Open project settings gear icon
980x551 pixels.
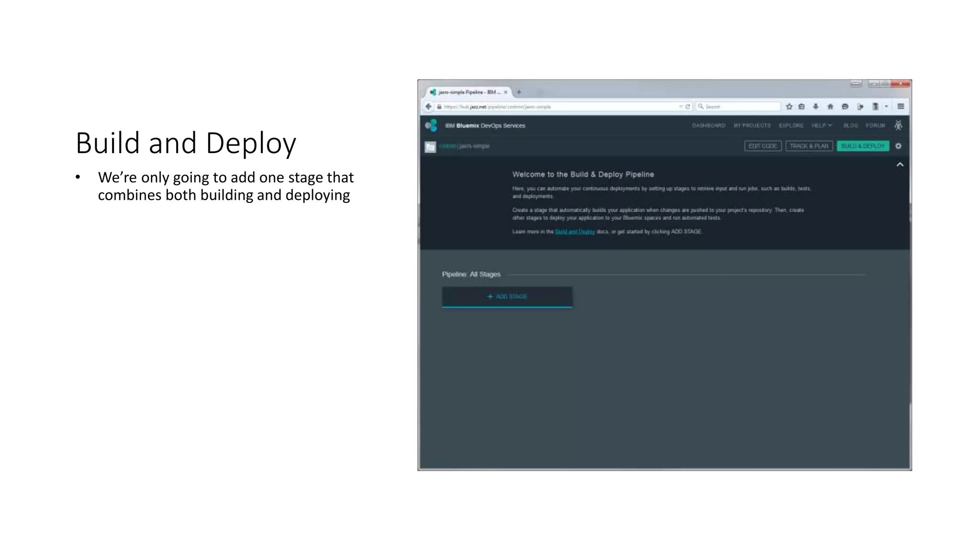898,146
